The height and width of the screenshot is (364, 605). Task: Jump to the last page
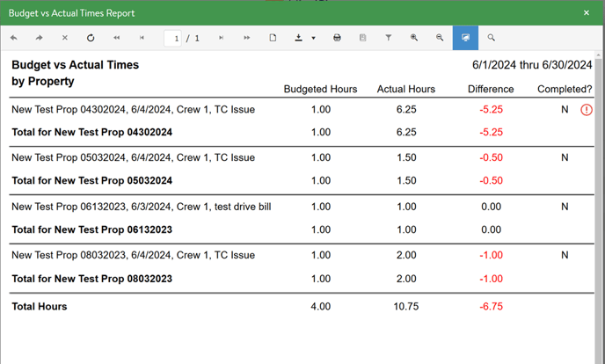pyautogui.click(x=246, y=39)
